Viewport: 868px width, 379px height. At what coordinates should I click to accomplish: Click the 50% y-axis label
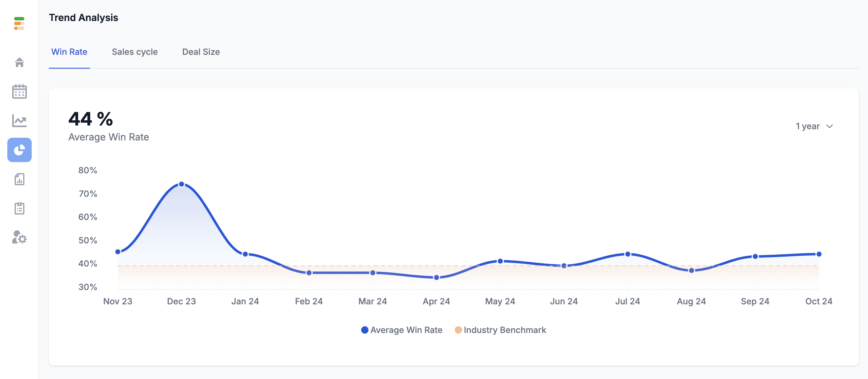[87, 241]
